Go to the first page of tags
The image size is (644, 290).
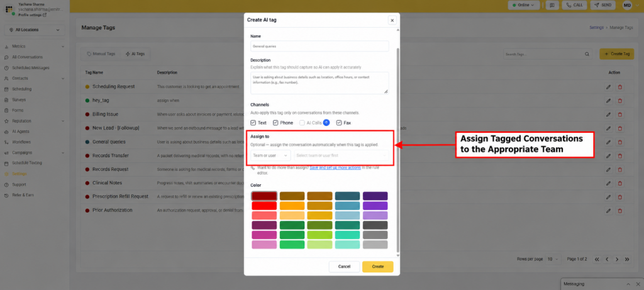point(597,259)
